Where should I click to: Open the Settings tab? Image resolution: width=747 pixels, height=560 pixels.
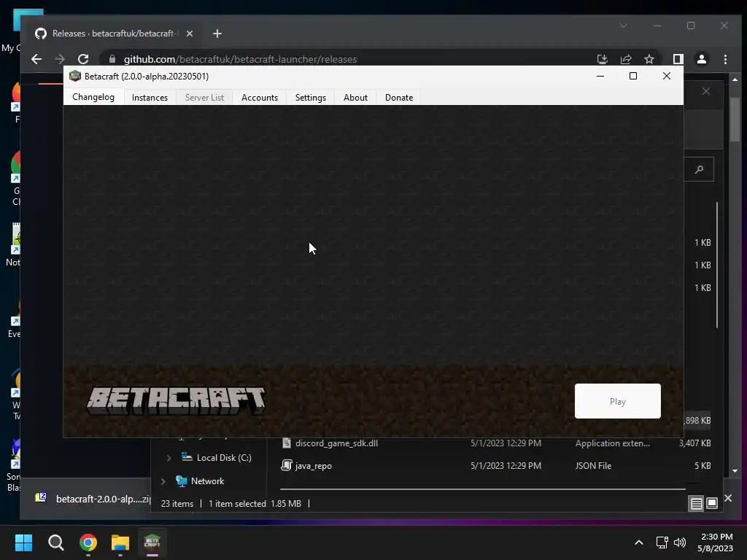(x=311, y=97)
